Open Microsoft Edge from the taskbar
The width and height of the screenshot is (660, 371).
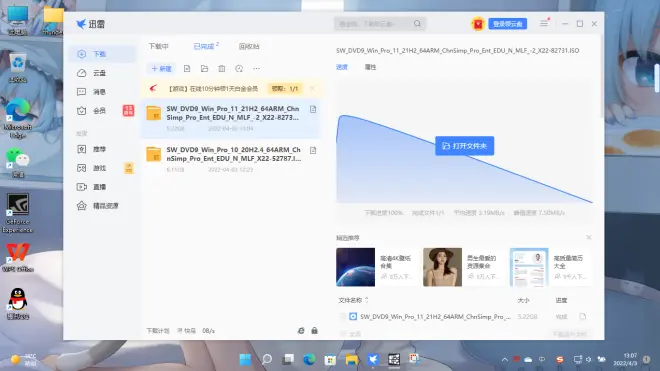pos(309,359)
